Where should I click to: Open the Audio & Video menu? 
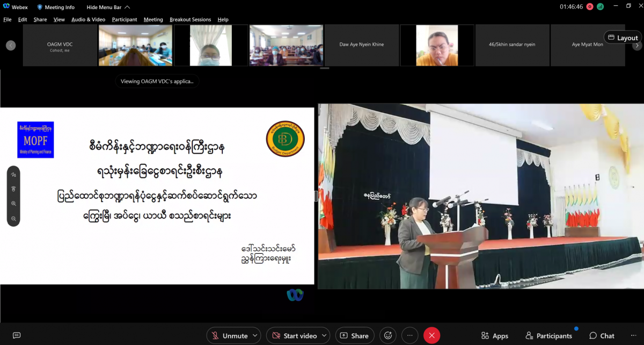(88, 19)
